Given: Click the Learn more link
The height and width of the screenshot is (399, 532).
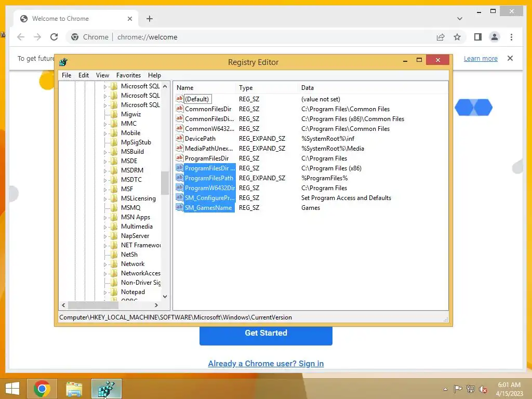Looking at the screenshot, I should 481,58.
